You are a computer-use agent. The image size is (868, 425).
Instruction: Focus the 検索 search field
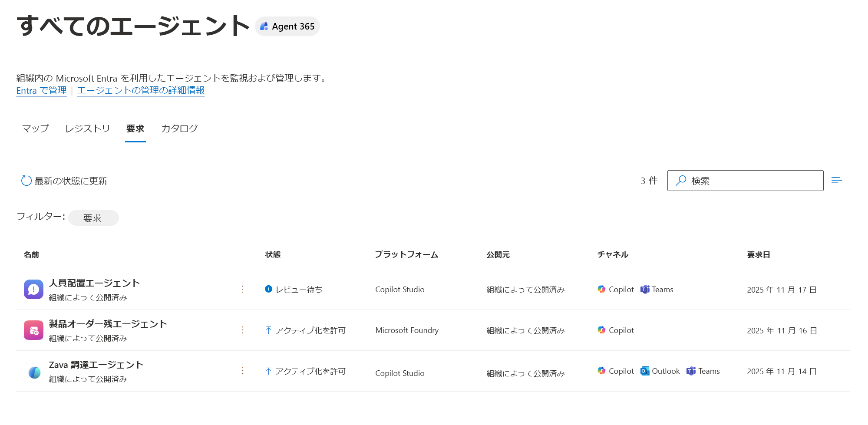(745, 181)
